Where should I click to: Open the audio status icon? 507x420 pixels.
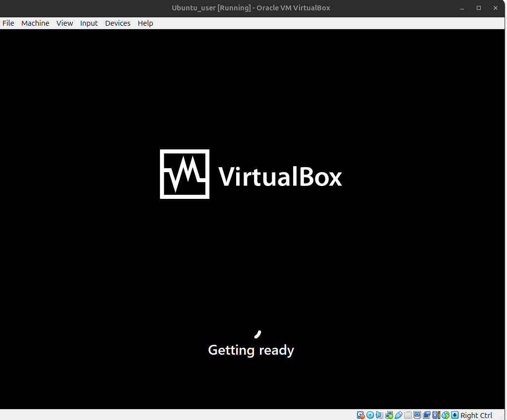click(x=380, y=415)
